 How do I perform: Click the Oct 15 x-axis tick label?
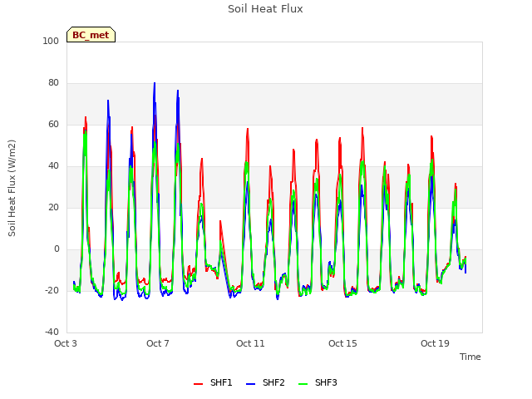pos(342,343)
